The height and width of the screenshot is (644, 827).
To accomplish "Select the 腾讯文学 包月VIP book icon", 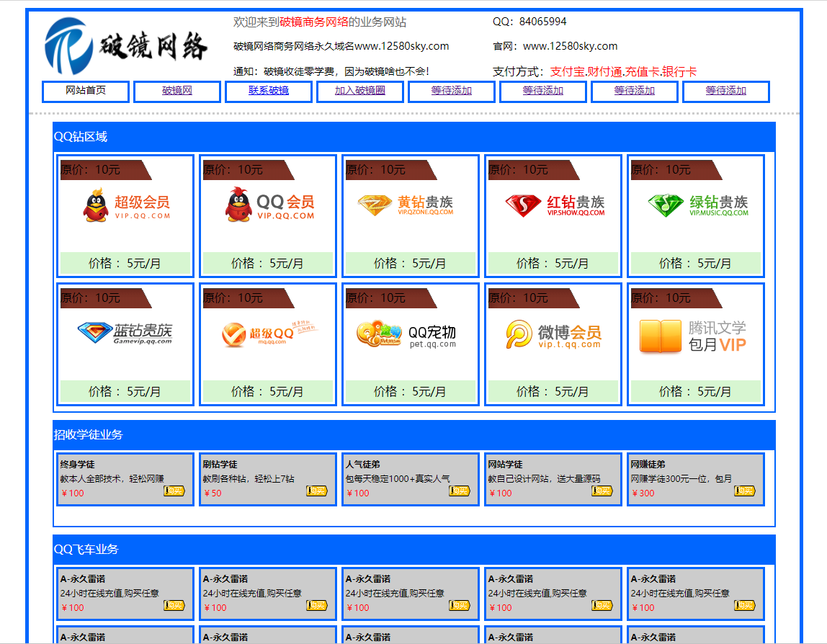I will 696,336.
